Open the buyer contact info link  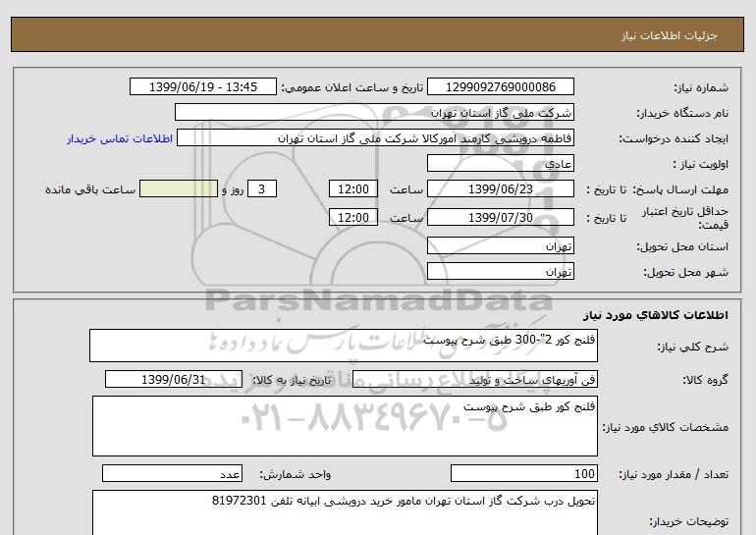[x=120, y=138]
